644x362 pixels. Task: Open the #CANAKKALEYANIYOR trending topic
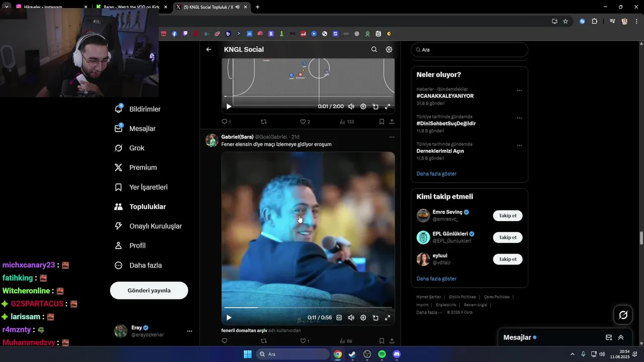(x=445, y=96)
